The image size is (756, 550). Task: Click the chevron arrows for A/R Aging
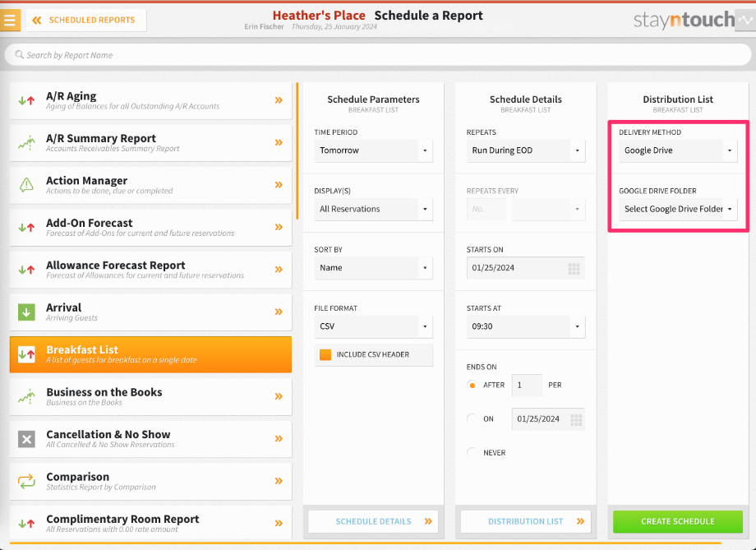point(279,100)
